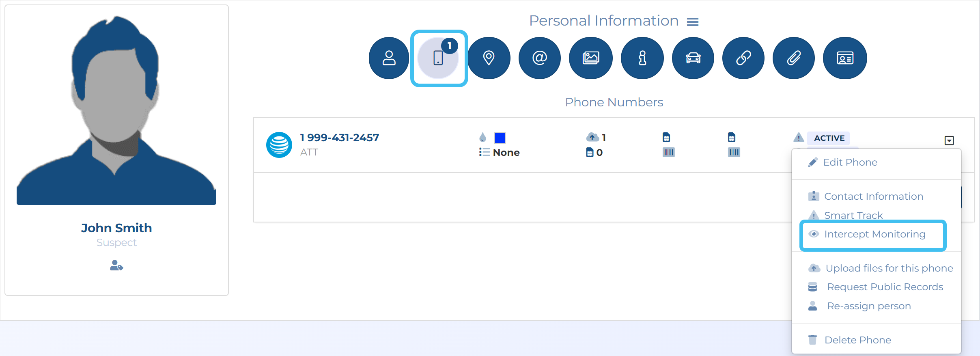Screen dimensions: 980x356
Task: Open the chain link icon
Action: (x=743, y=58)
